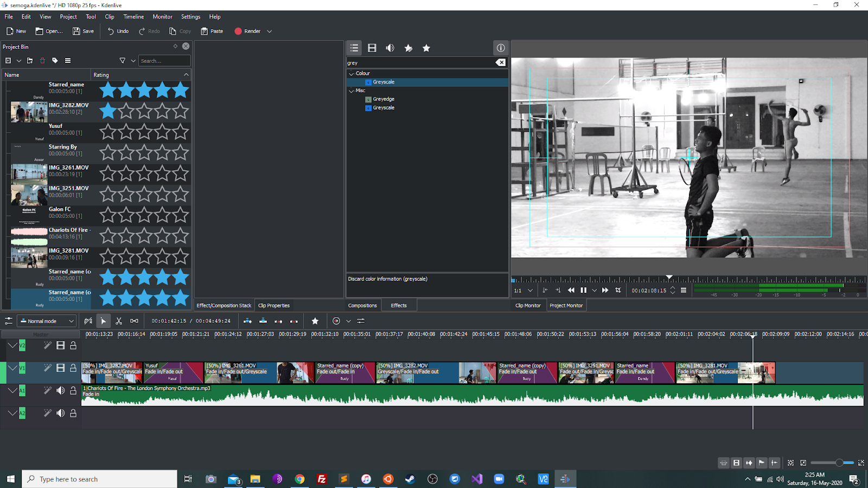Select the IMG_3261.MOV clip in Project Bin

pyautogui.click(x=100, y=174)
